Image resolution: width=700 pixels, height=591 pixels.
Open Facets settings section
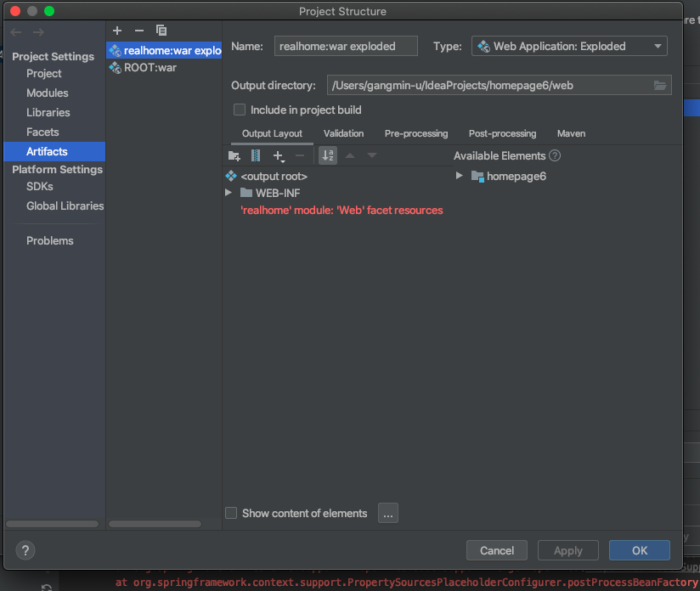click(x=42, y=132)
